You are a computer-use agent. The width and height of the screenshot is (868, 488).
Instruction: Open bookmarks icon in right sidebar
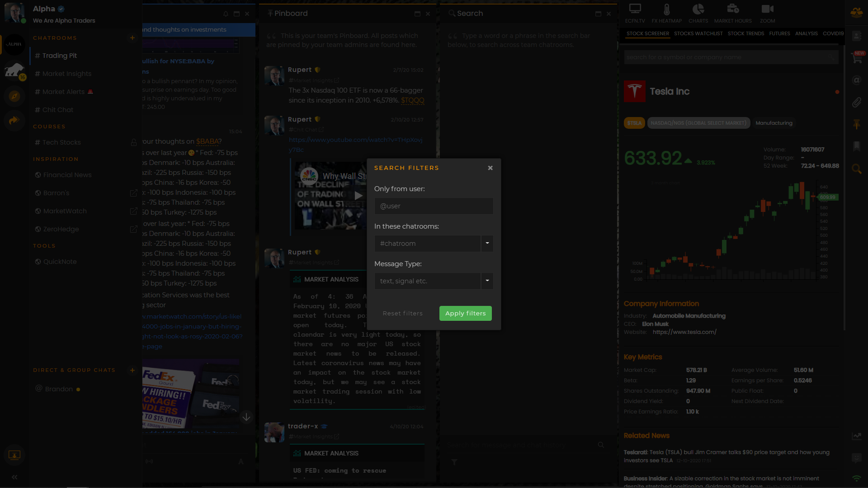(x=856, y=146)
